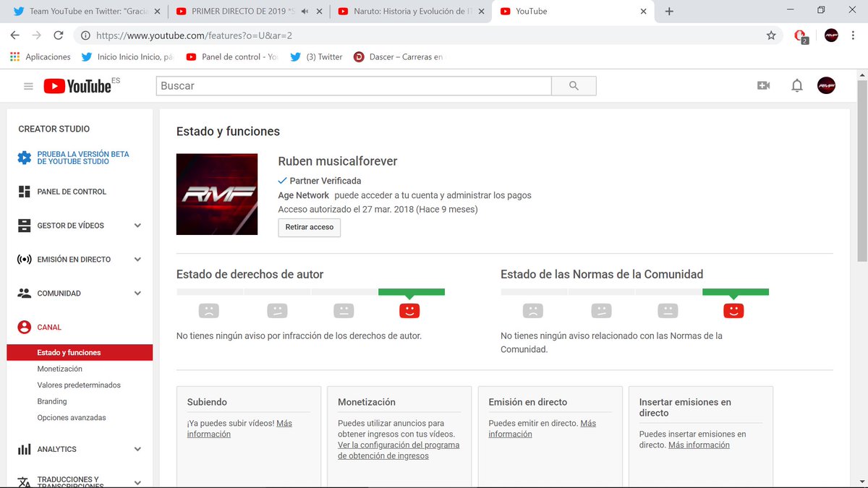This screenshot has width=868, height=488.
Task: Expand the Traducciones y transcripciones section
Action: click(x=137, y=482)
